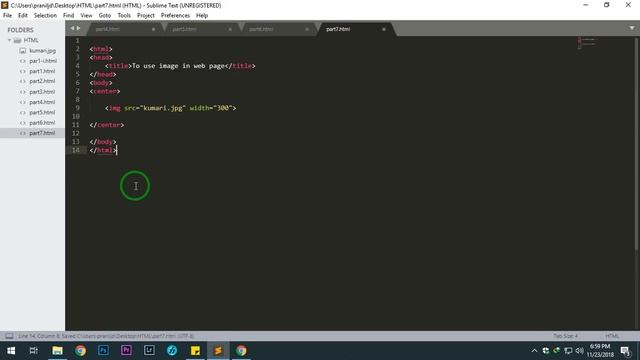640x360 pixels.
Task: Open the Edit menu
Action: click(23, 16)
